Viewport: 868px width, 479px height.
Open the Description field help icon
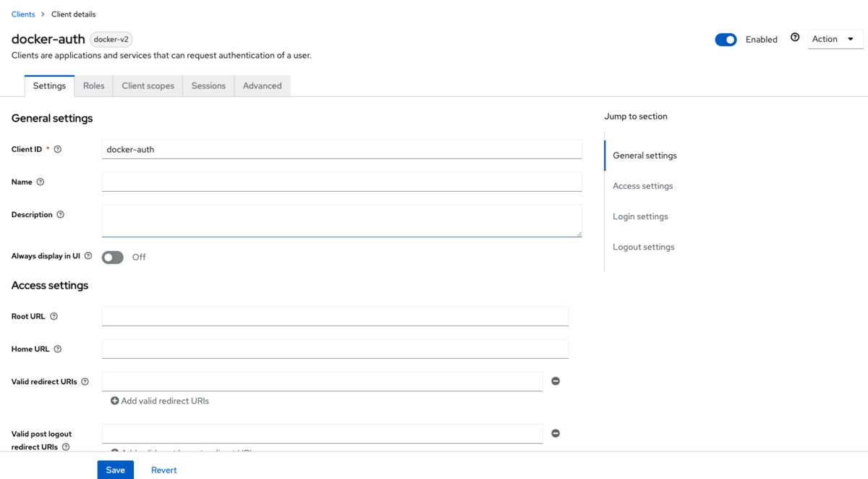[61, 214]
